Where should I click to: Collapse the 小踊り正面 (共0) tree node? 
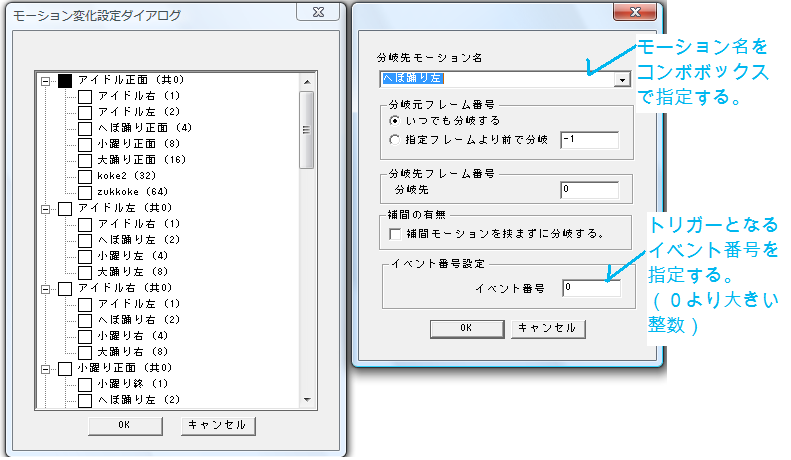click(46, 368)
